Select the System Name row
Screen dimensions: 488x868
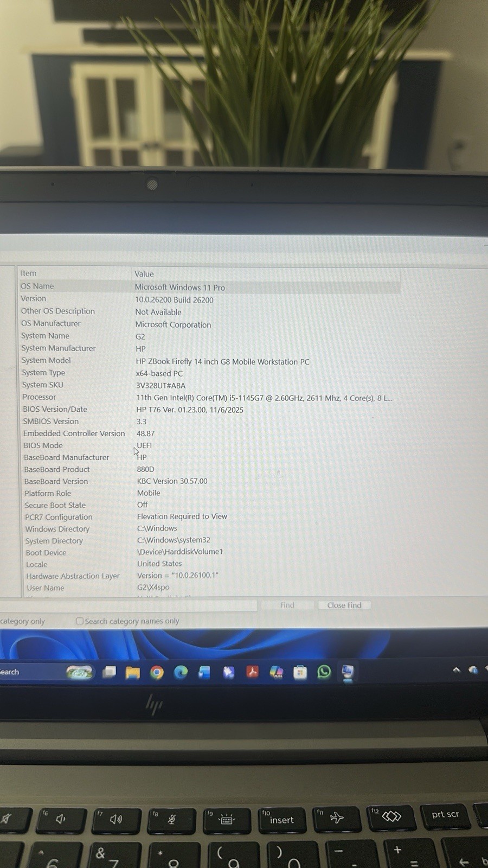pos(209,336)
